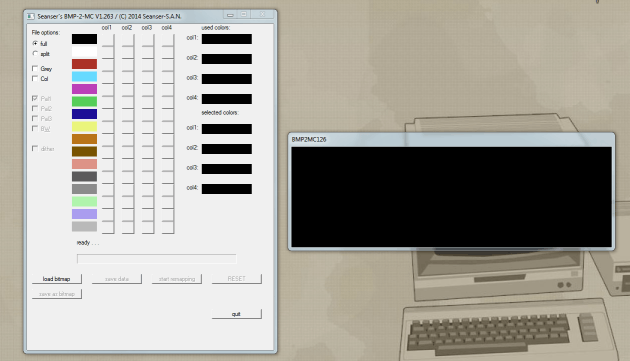Pick the orange palette color swatch
Viewport: 630px width, 361px height.
click(x=84, y=139)
